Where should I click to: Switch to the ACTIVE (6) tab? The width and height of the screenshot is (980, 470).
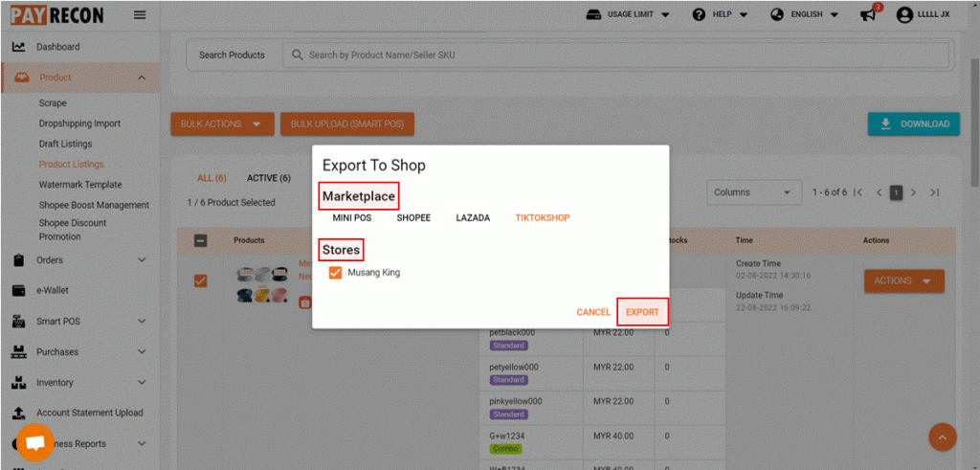[x=269, y=178]
